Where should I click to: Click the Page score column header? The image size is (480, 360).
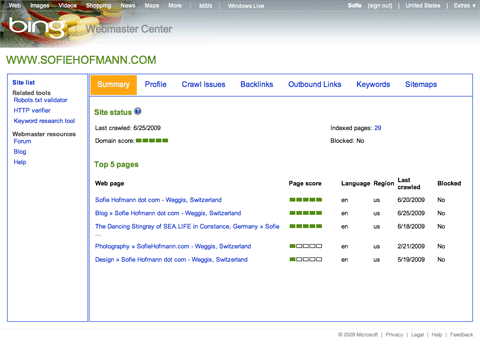(x=305, y=183)
